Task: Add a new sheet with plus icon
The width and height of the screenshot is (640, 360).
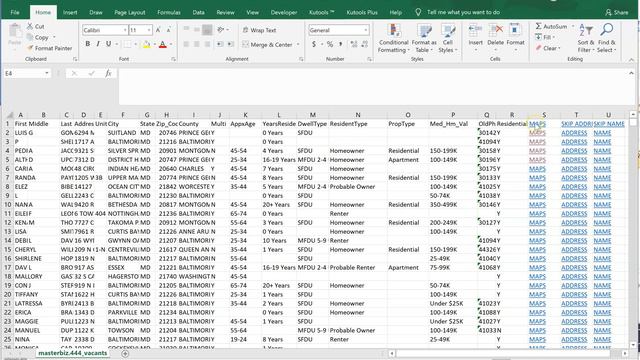Action: click(125, 353)
